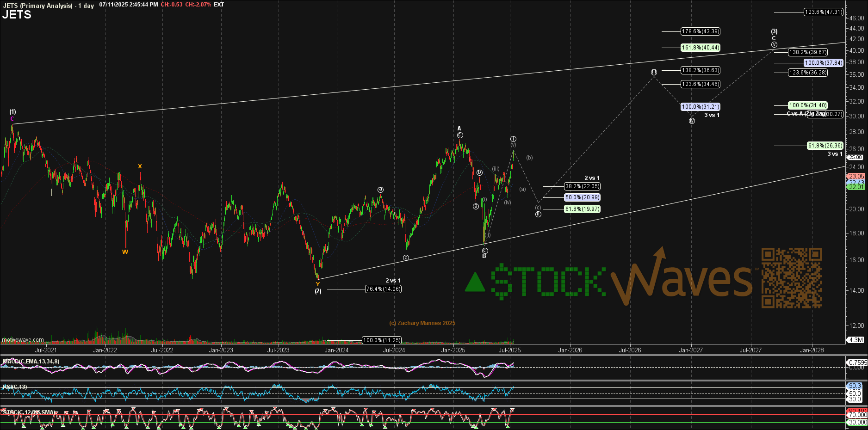Select the Jan-2023 date on time axis
Viewport: 868px width, 430px height.
coord(221,350)
